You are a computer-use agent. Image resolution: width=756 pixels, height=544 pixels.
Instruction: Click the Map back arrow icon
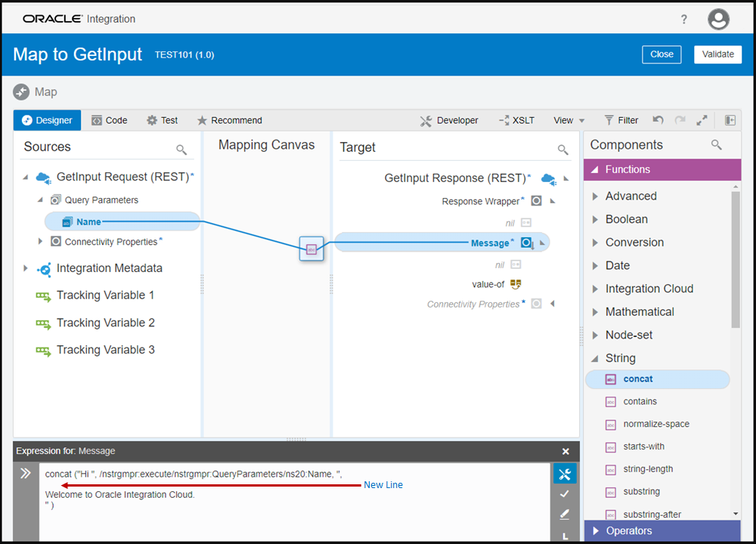click(x=21, y=92)
